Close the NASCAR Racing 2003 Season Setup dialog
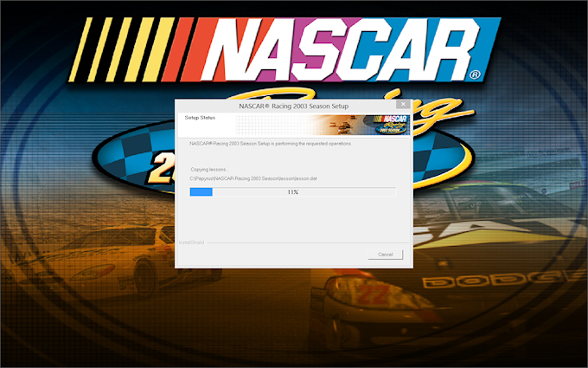The width and height of the screenshot is (588, 368). coord(403,104)
